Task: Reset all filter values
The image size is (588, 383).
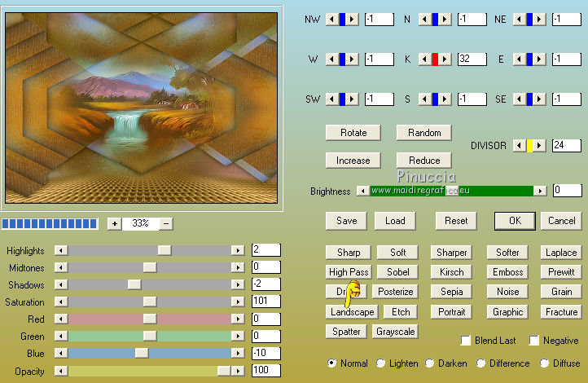Action: tap(456, 221)
